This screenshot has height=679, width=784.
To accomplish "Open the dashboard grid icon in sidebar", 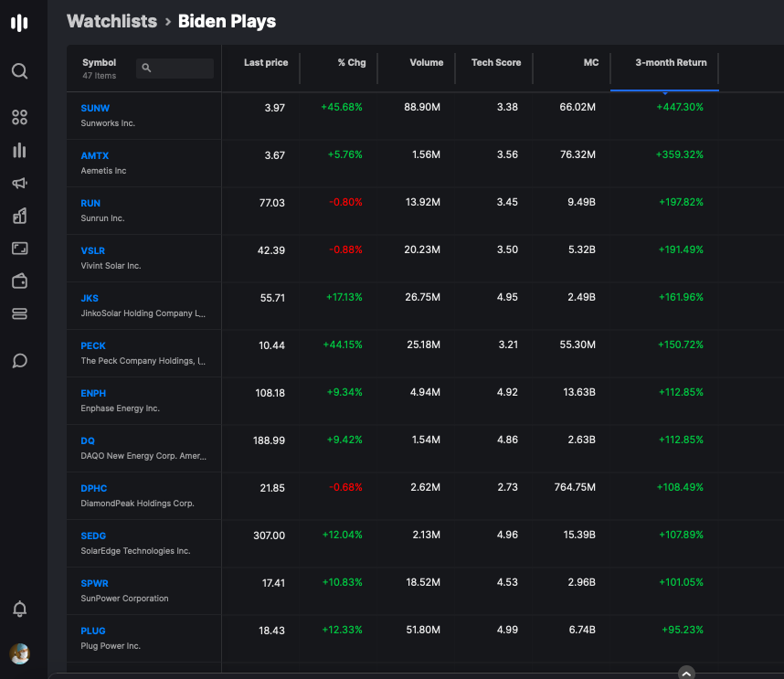I will tap(19, 117).
